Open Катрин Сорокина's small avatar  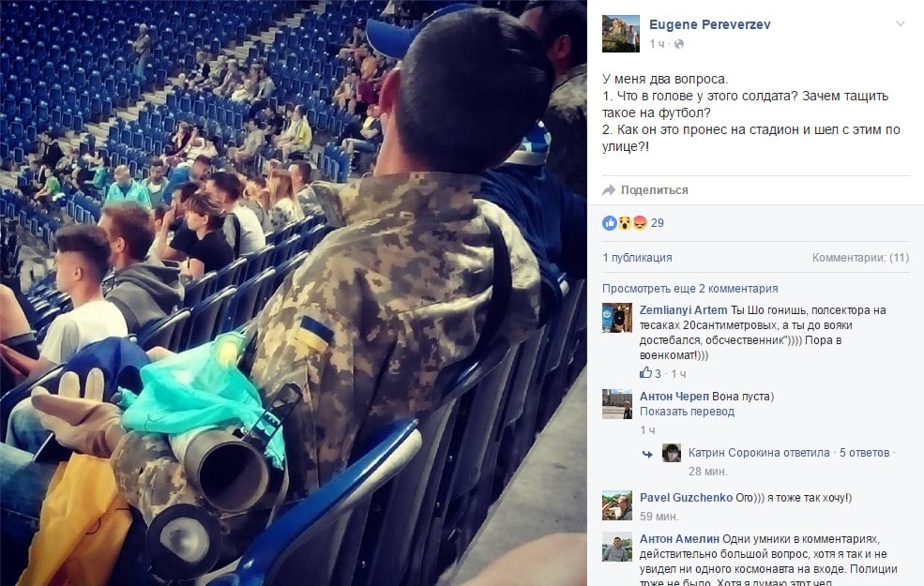point(672,453)
